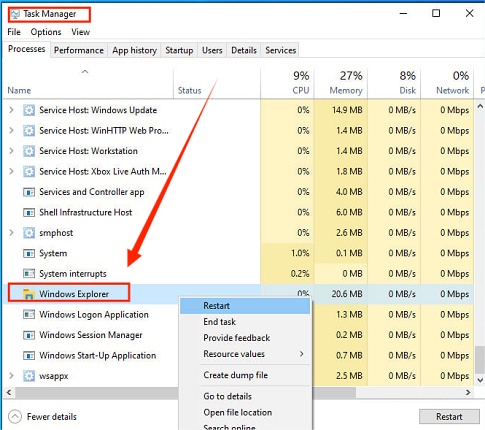Viewport: 485px width, 430px height.
Task: Click the horizontal scrollbar right arrow
Action: [x=468, y=392]
